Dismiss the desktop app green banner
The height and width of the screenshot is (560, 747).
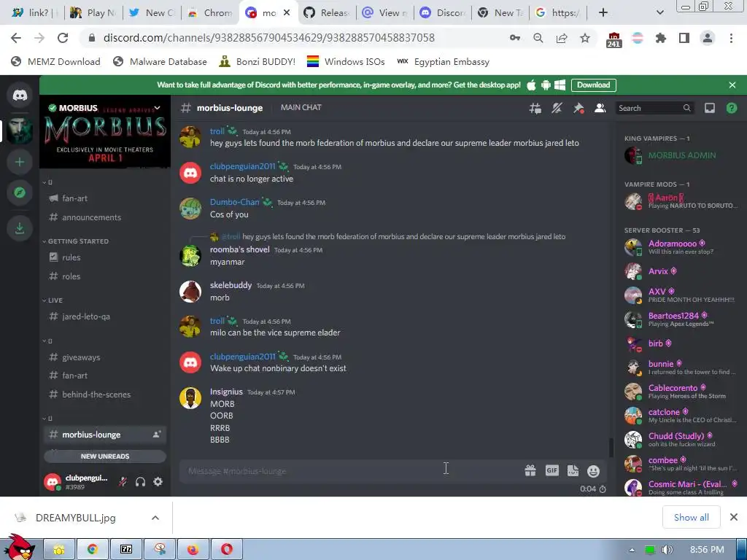point(732,85)
